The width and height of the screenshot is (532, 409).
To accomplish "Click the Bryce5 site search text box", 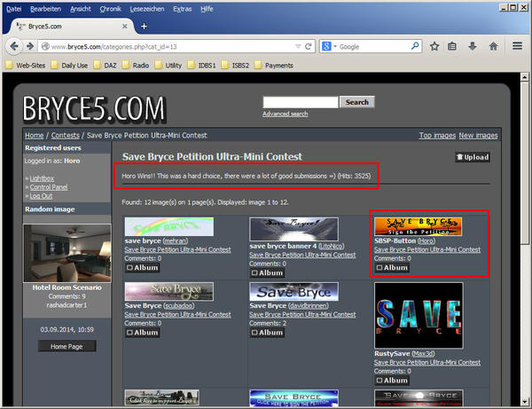I will pyautogui.click(x=301, y=102).
